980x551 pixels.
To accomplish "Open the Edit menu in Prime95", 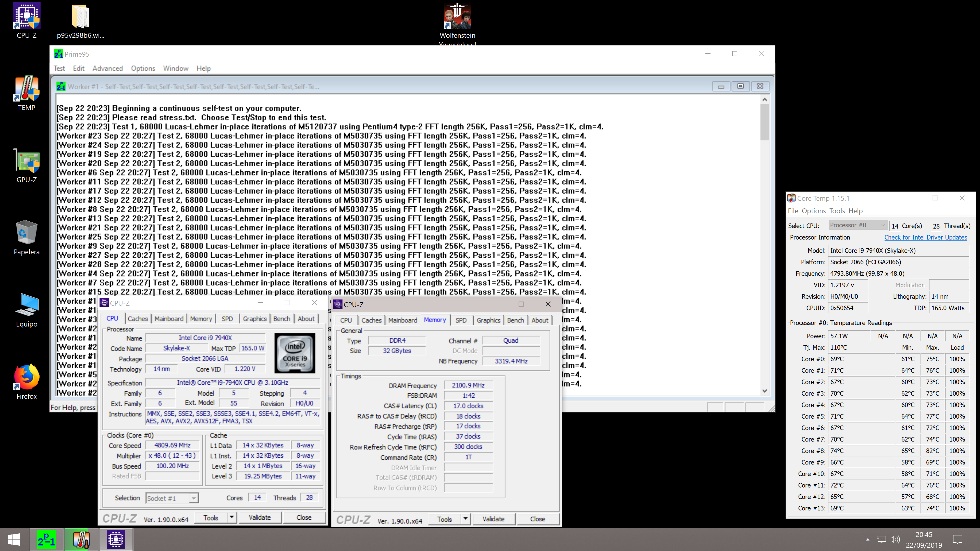I will tap(79, 68).
